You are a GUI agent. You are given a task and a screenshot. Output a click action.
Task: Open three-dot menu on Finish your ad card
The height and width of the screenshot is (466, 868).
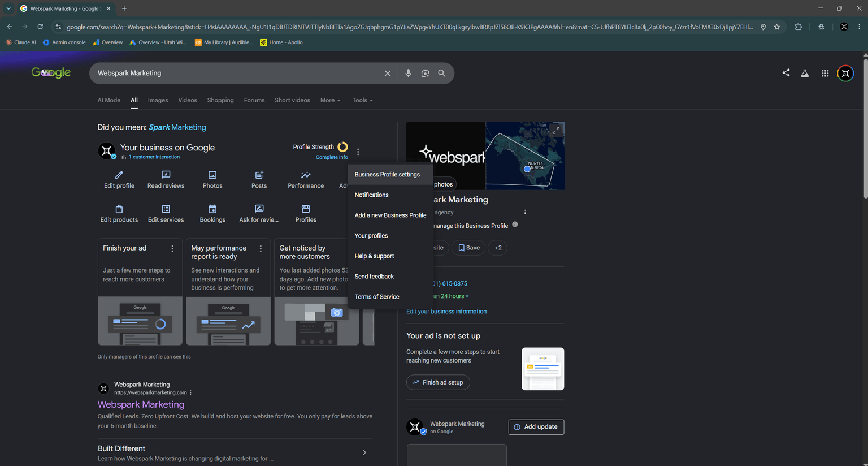coord(172,248)
